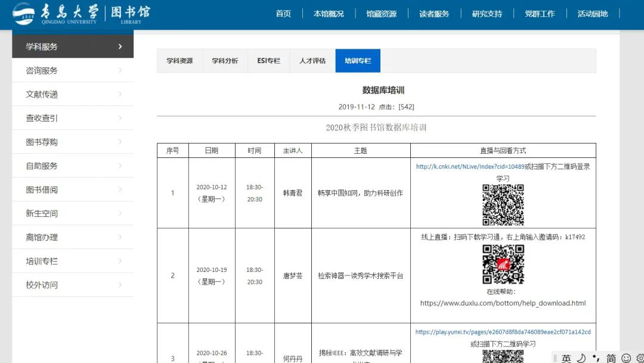Click the chevron beside 新生空间

tap(120, 213)
